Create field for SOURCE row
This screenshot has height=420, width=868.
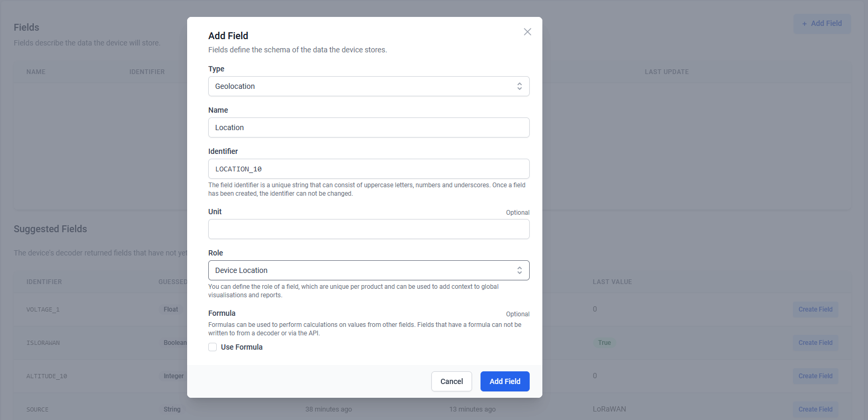coord(815,409)
